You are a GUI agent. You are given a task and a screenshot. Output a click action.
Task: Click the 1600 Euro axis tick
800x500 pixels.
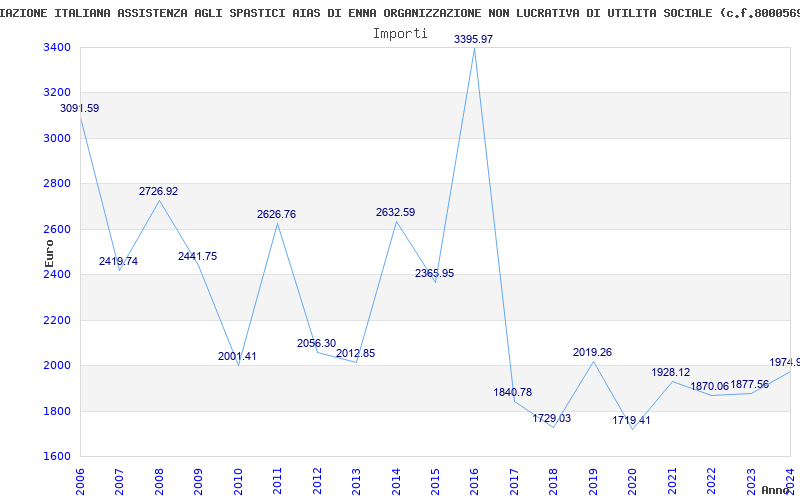(x=57, y=456)
